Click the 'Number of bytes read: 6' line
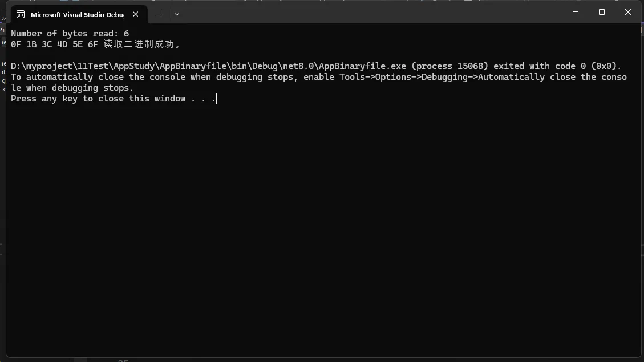This screenshot has width=644, height=362. 70,34
